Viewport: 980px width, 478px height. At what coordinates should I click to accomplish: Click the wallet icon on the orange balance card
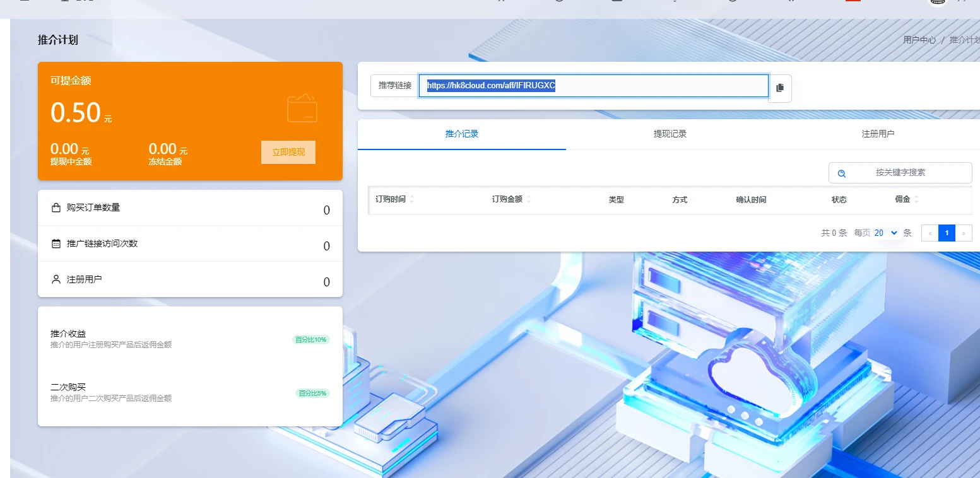click(302, 108)
